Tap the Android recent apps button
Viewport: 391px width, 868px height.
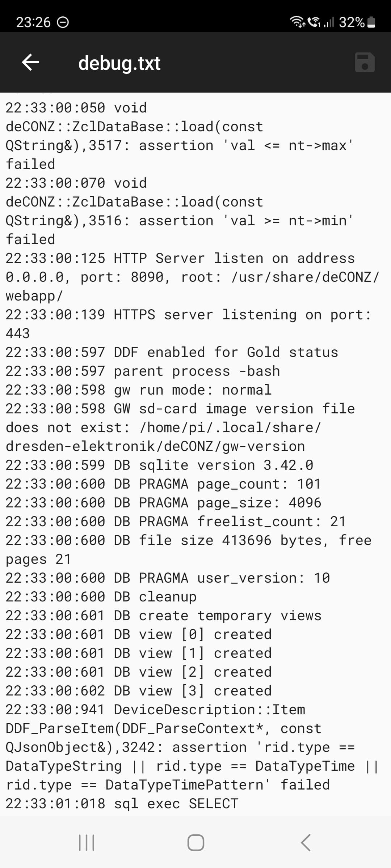[87, 842]
